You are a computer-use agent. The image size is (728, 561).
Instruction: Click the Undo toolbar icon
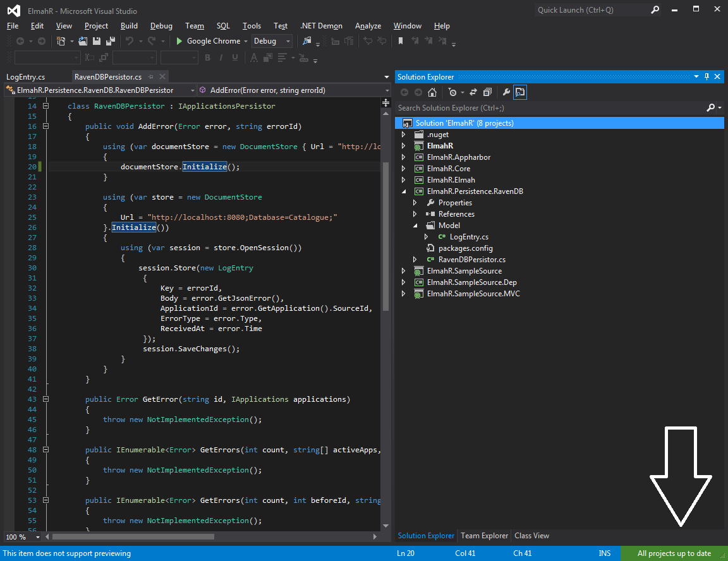click(130, 41)
